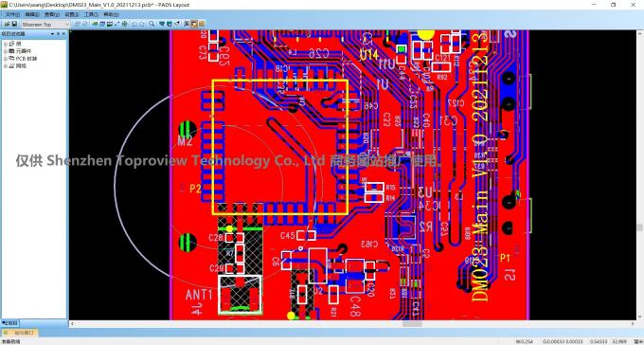Close the project explorer panel
Screen dimensions: 644x345
tap(64, 34)
